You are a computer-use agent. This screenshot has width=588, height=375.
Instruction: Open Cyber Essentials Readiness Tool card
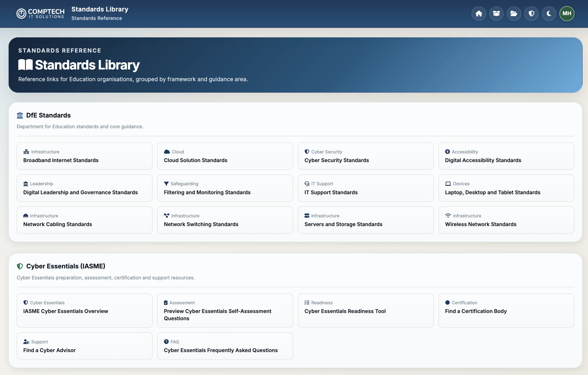[366, 311]
